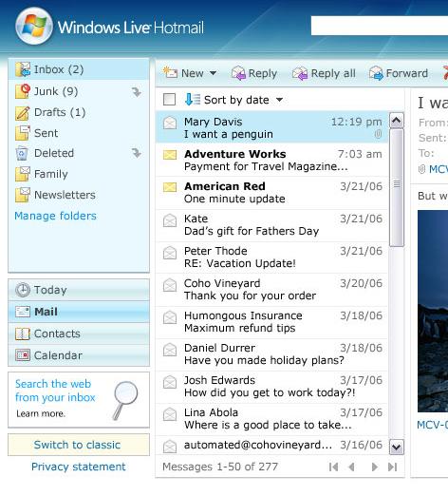448x496 pixels.
Task: Click the Calendar icon
Action: pyautogui.click(x=23, y=355)
